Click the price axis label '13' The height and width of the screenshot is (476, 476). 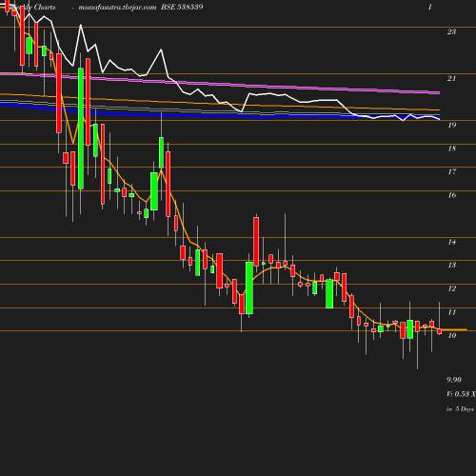coord(452,265)
